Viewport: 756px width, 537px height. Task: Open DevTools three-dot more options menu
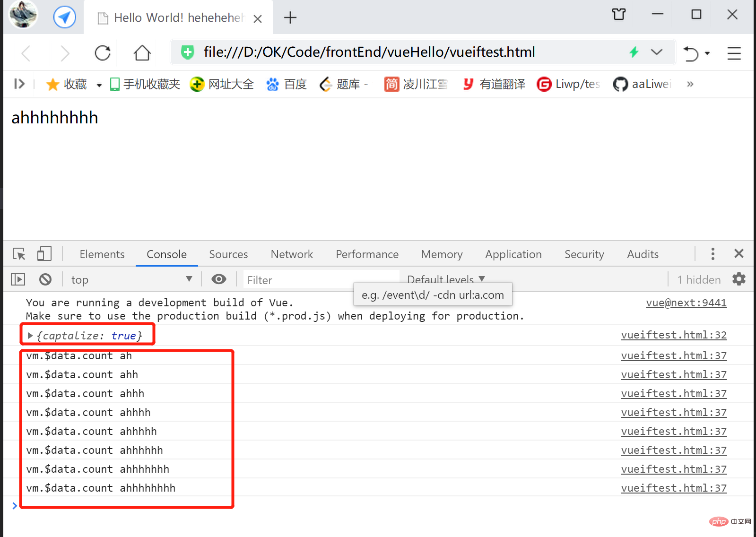pyautogui.click(x=713, y=254)
